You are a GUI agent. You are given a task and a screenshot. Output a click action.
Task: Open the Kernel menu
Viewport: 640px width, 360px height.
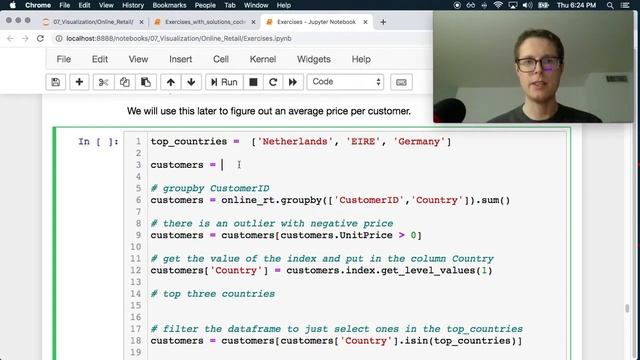pos(263,59)
